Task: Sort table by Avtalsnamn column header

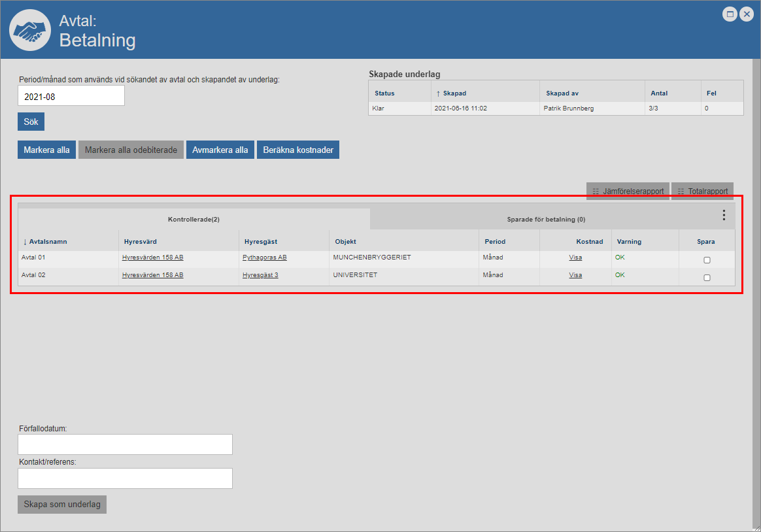Action: (x=48, y=242)
